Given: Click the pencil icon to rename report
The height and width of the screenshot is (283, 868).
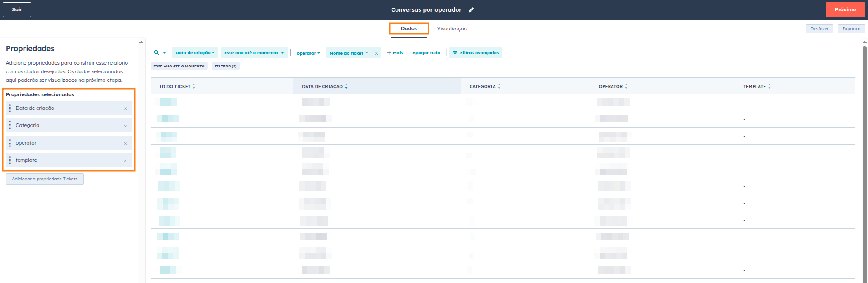Looking at the screenshot, I should [471, 10].
